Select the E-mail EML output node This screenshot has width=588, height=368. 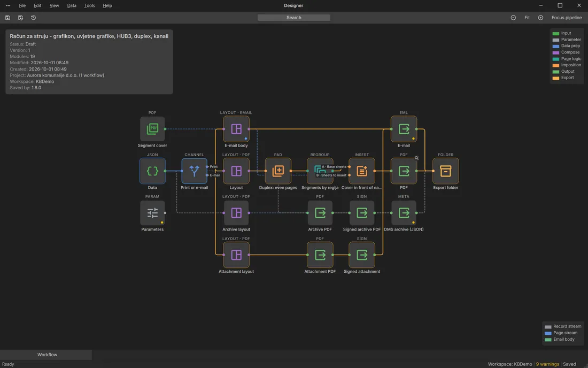[404, 129]
